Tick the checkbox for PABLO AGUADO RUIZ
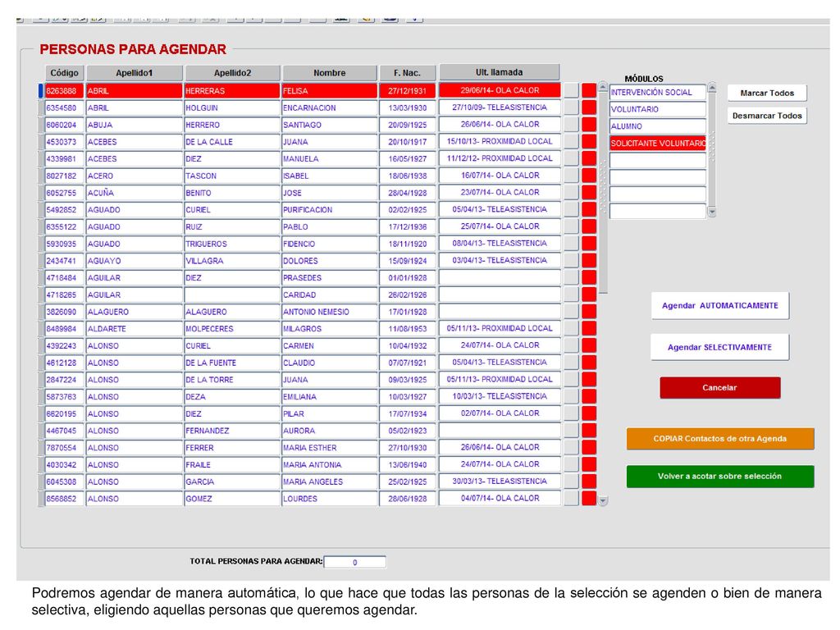 click(x=571, y=226)
